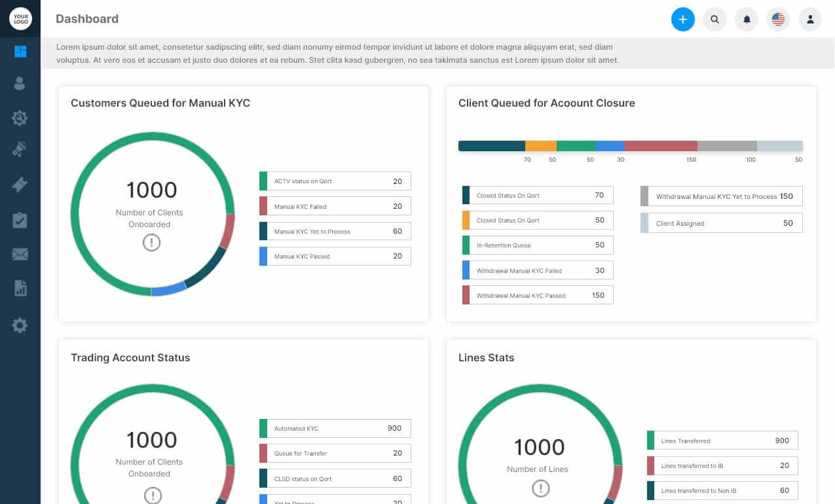Select the In-Retention Queue row
This screenshot has height=504, width=835.
pos(538,245)
